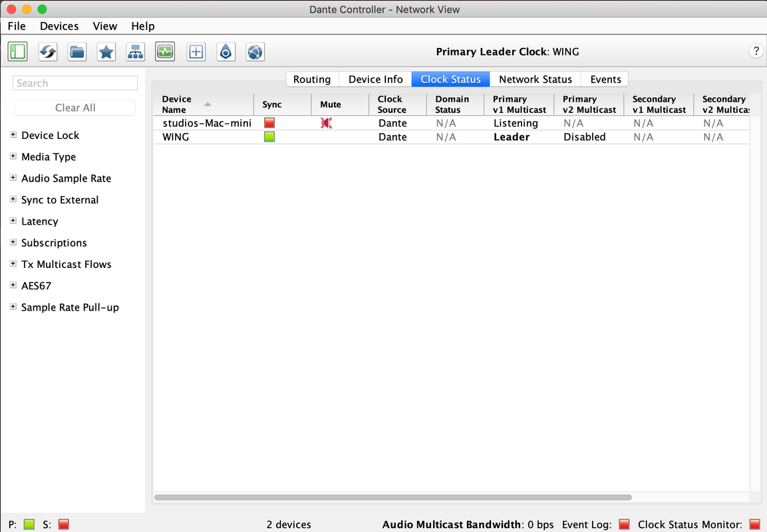
Task: Click the Clock Source column header
Action: [x=398, y=104]
